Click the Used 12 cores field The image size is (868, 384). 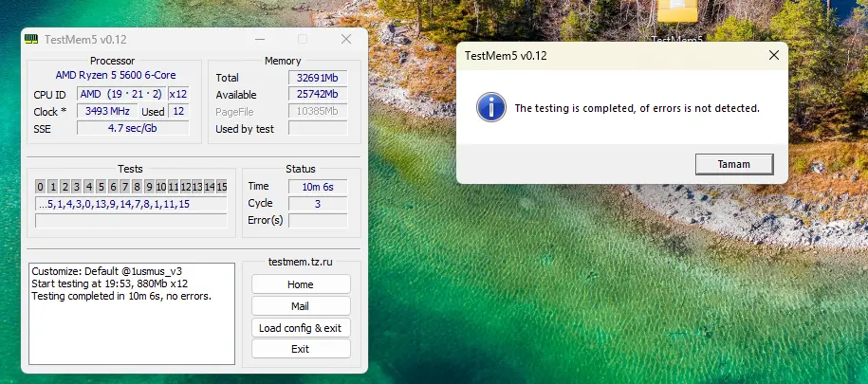pos(178,111)
